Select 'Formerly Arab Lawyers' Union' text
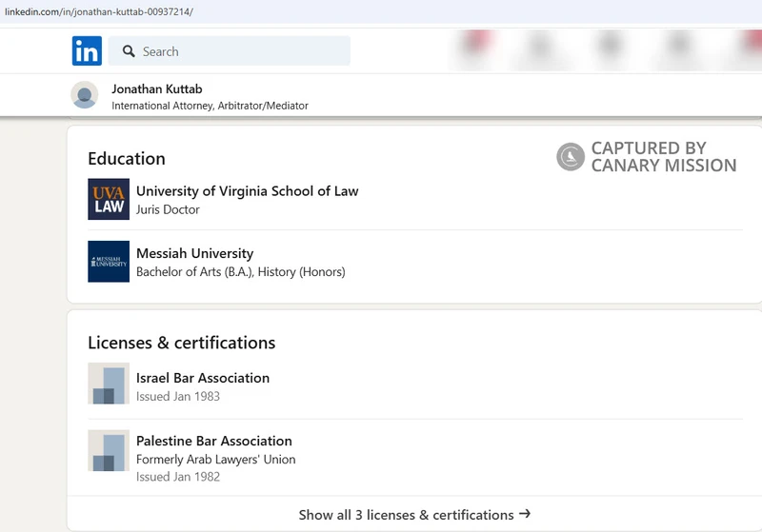762x532 pixels. [x=216, y=459]
